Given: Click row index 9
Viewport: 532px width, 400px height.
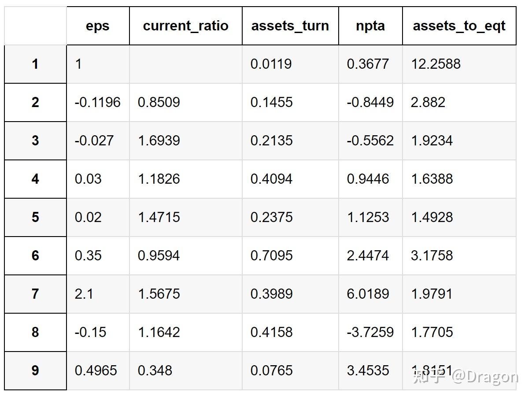Looking at the screenshot, I should 35,370.
